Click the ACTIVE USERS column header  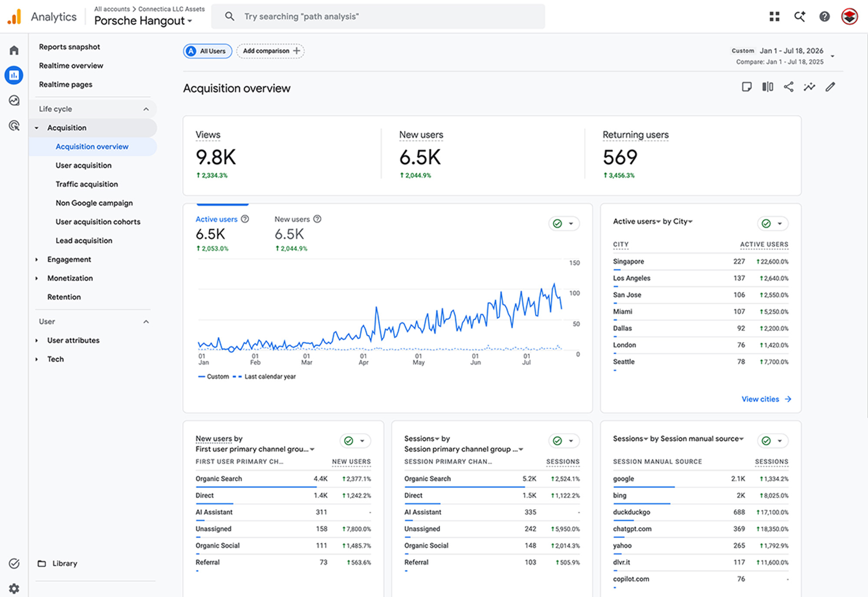click(x=764, y=244)
